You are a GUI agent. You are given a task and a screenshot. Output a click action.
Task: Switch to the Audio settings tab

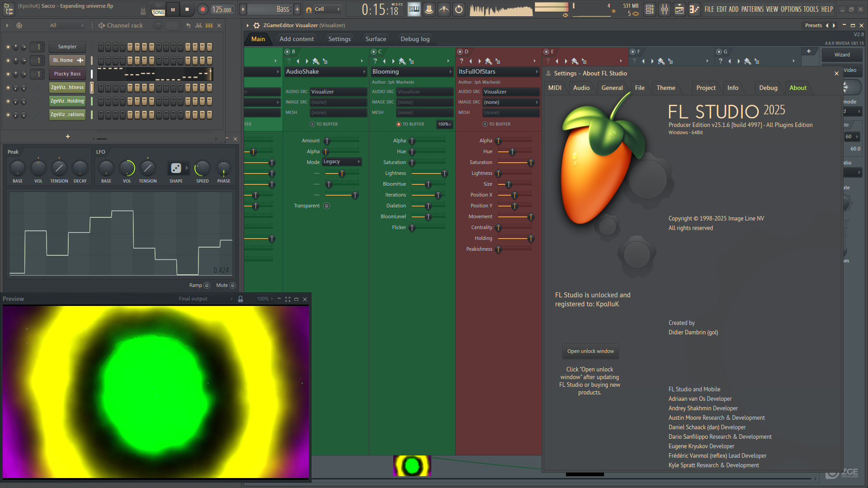click(581, 88)
